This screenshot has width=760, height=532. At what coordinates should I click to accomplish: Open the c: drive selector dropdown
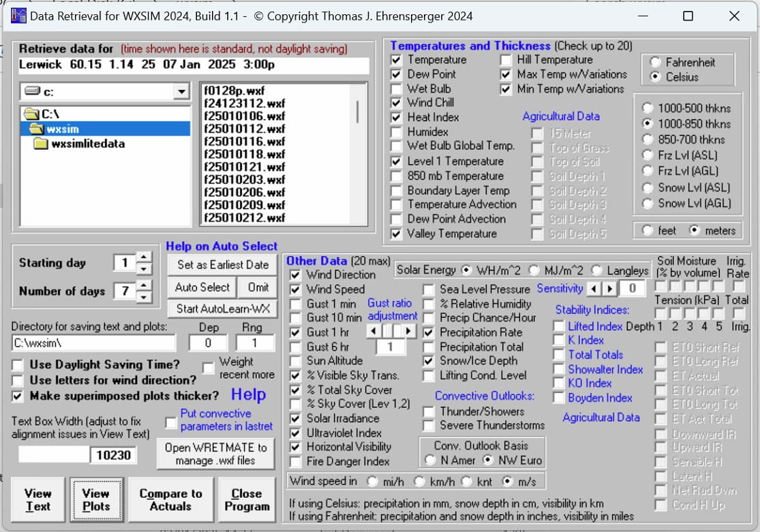coord(181,91)
